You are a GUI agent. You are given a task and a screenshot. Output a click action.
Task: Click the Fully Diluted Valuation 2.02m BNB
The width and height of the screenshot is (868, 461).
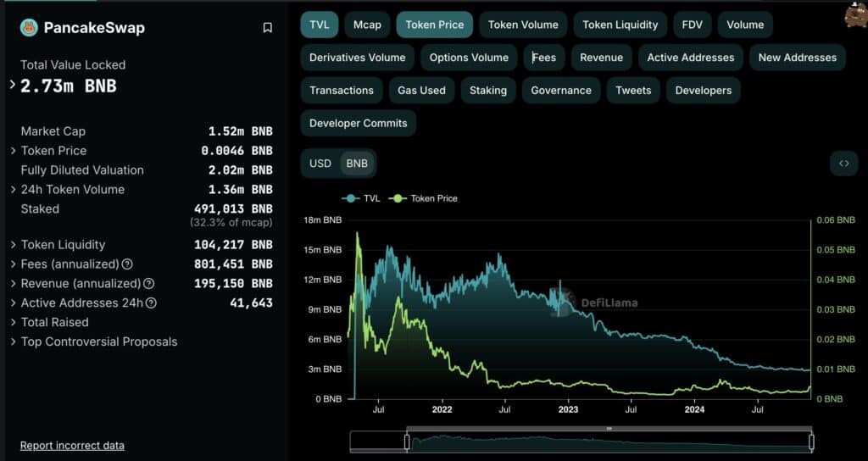(x=240, y=169)
